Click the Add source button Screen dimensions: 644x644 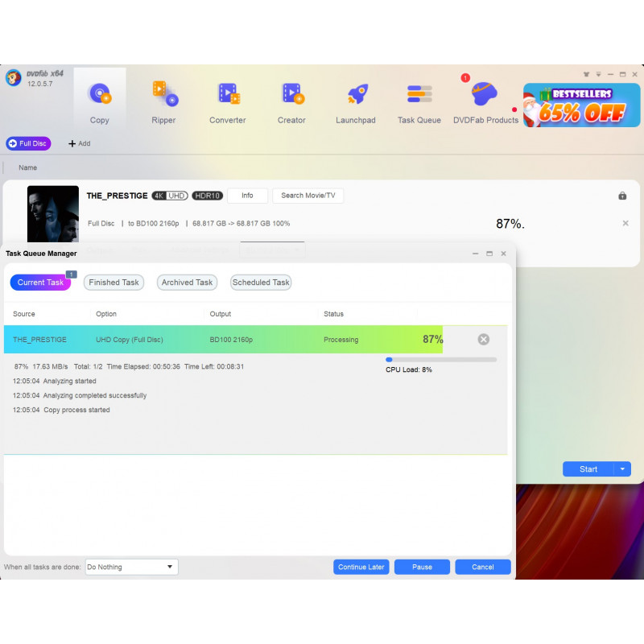point(79,143)
